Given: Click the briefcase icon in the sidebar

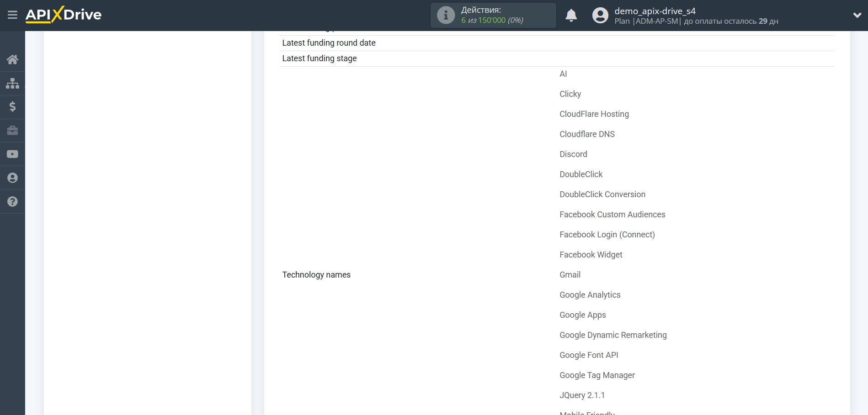Looking at the screenshot, I should click(12, 131).
